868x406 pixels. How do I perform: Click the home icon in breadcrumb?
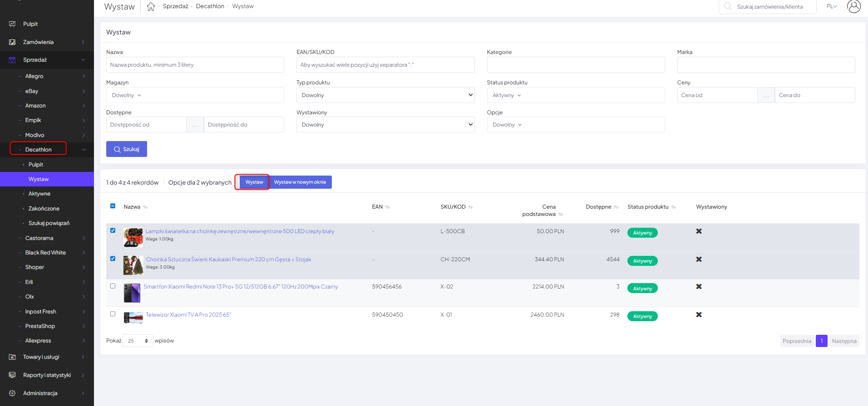pyautogui.click(x=151, y=6)
